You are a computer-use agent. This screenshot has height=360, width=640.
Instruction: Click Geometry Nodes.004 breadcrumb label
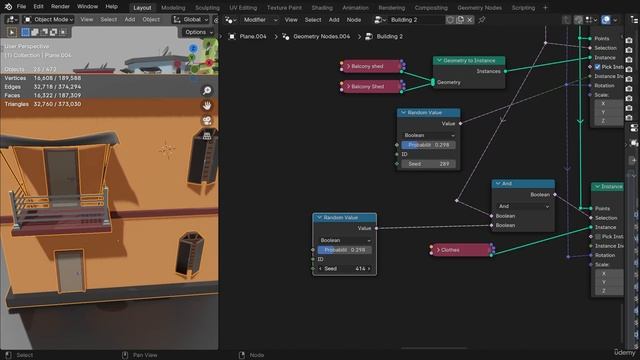click(x=322, y=36)
